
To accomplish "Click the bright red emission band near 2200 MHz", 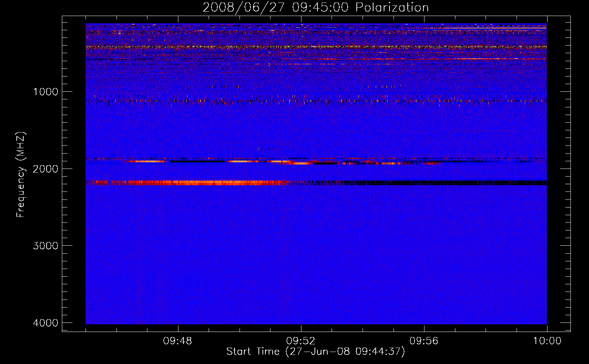I will 189,183.
